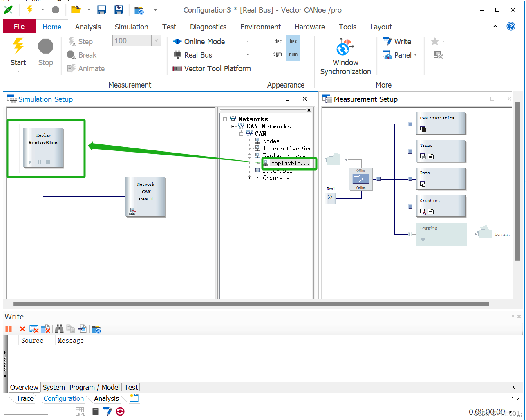This screenshot has height=420, width=526.
Task: Switch to the Hardware ribbon tab
Action: pyautogui.click(x=309, y=27)
